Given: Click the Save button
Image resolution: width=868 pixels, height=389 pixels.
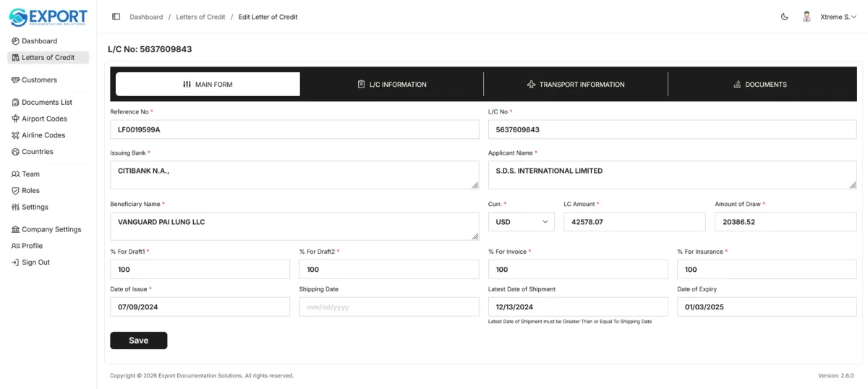Looking at the screenshot, I should [x=138, y=341].
